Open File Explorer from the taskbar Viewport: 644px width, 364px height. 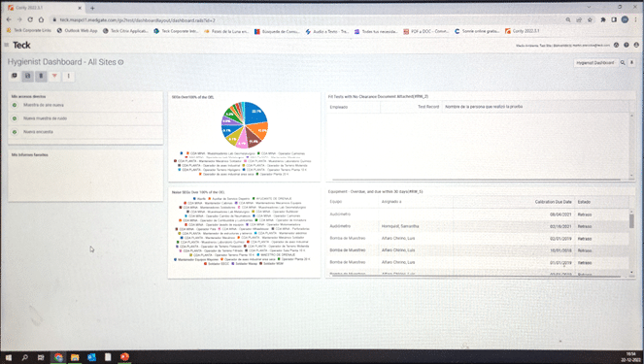(75, 357)
